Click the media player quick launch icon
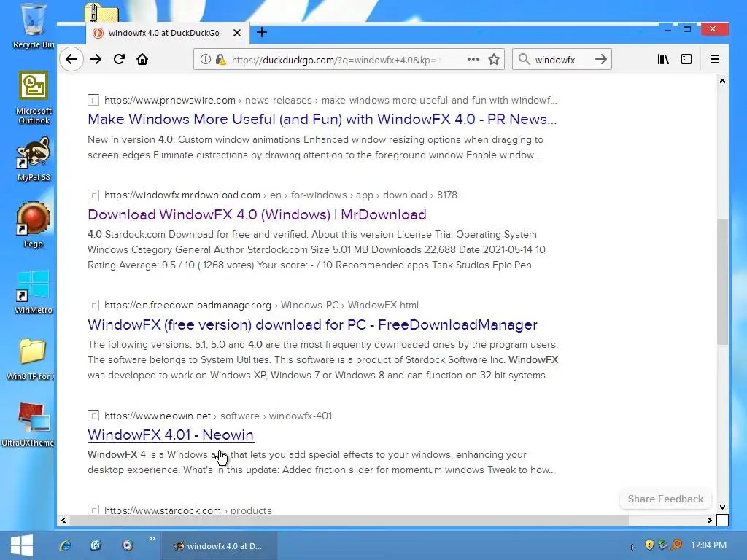This screenshot has height=560, width=747. [x=127, y=545]
